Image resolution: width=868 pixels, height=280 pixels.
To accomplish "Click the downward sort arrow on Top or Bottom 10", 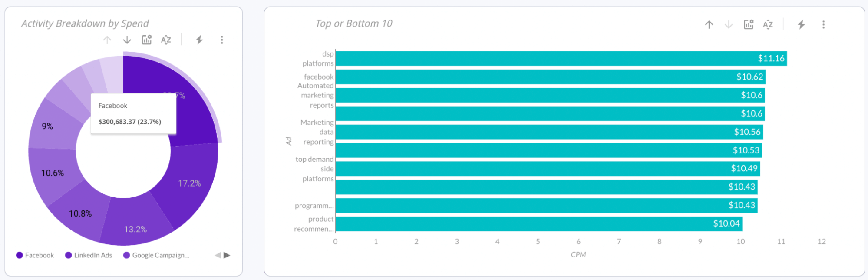I will pyautogui.click(x=728, y=25).
